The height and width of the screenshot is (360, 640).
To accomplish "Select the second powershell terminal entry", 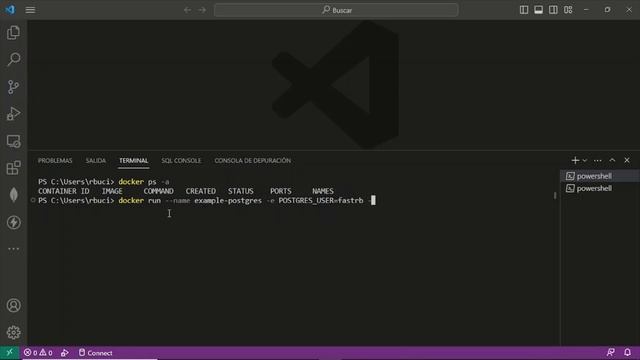I will [600, 188].
